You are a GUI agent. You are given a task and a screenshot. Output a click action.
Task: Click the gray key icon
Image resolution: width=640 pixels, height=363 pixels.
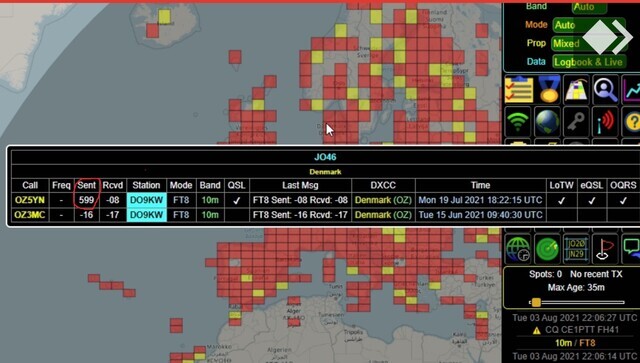click(576, 121)
